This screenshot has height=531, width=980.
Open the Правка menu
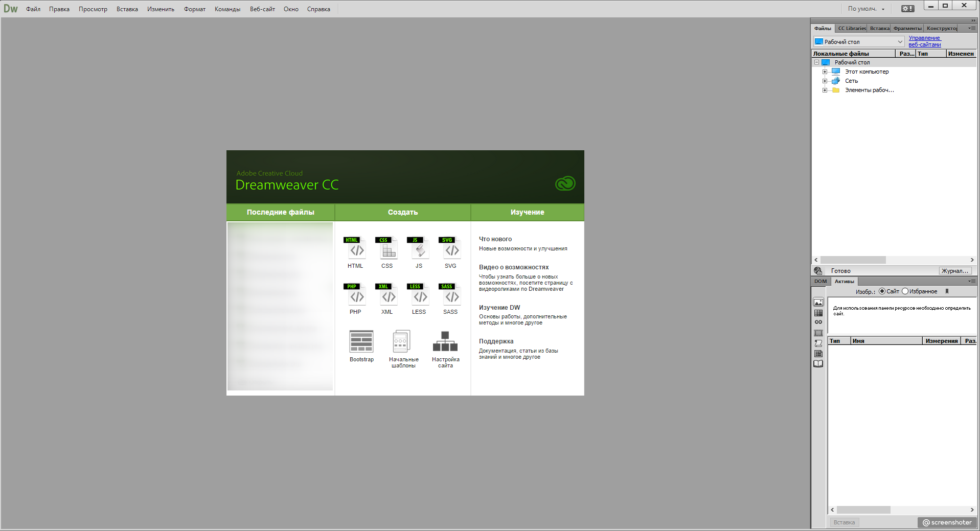59,9
